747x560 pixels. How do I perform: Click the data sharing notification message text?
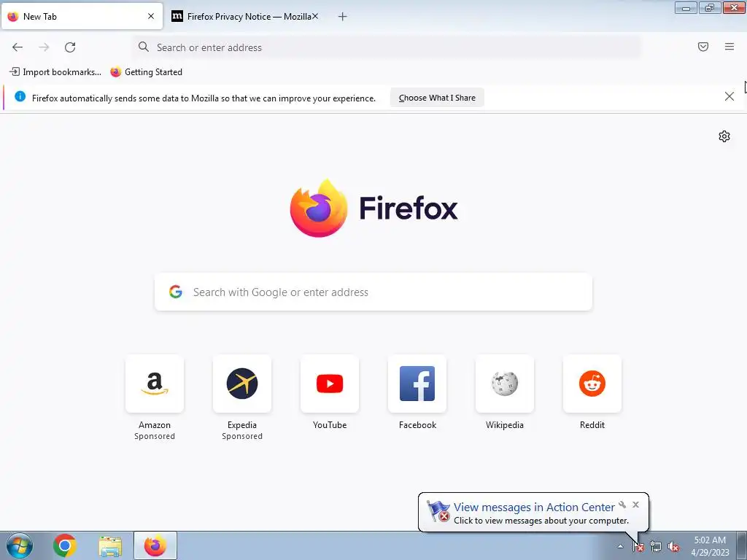pyautogui.click(x=204, y=98)
